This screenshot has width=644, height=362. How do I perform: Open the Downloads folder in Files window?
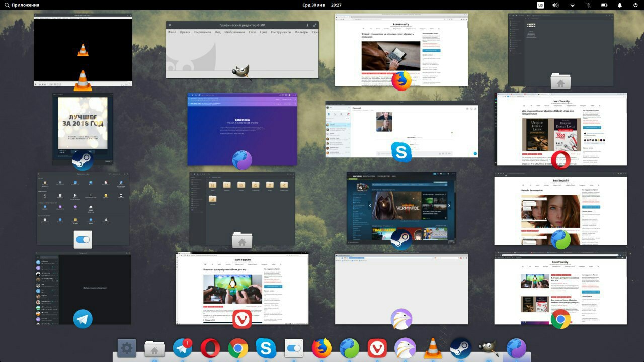(x=241, y=186)
